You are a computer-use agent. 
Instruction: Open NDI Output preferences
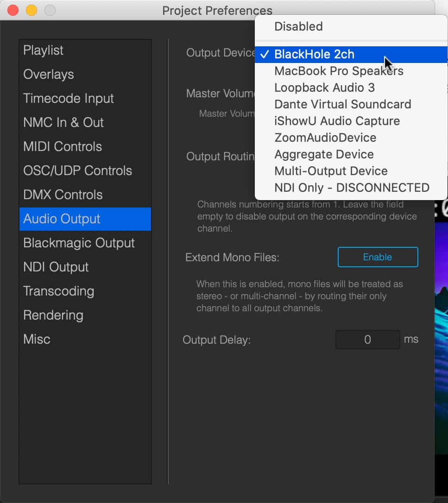[85, 267]
